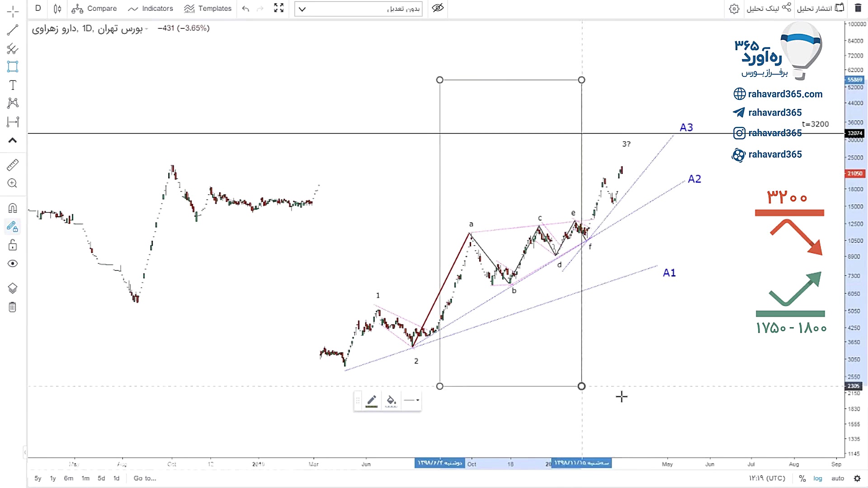Toggle magnet mode on
The image size is (868, 488).
(x=13, y=208)
